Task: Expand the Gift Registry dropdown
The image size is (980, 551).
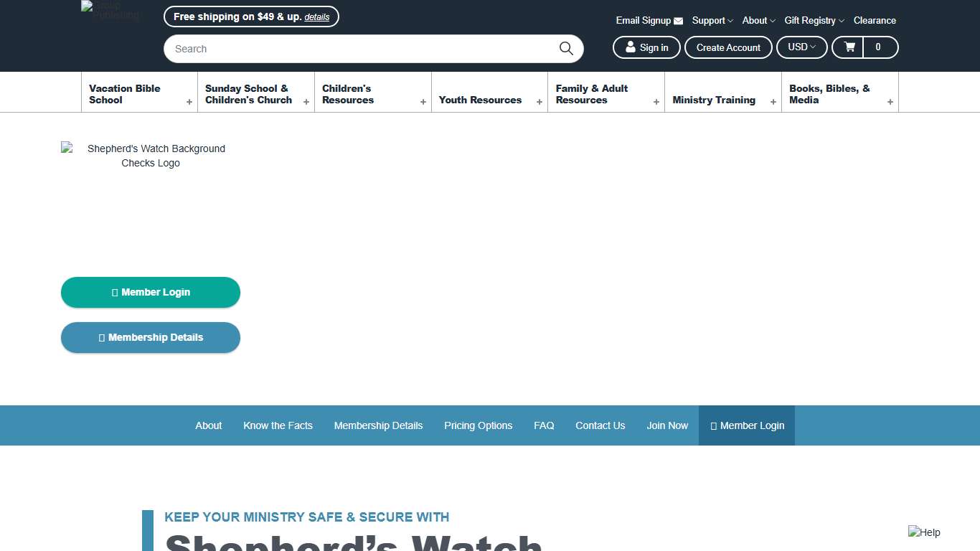Action: click(x=814, y=21)
